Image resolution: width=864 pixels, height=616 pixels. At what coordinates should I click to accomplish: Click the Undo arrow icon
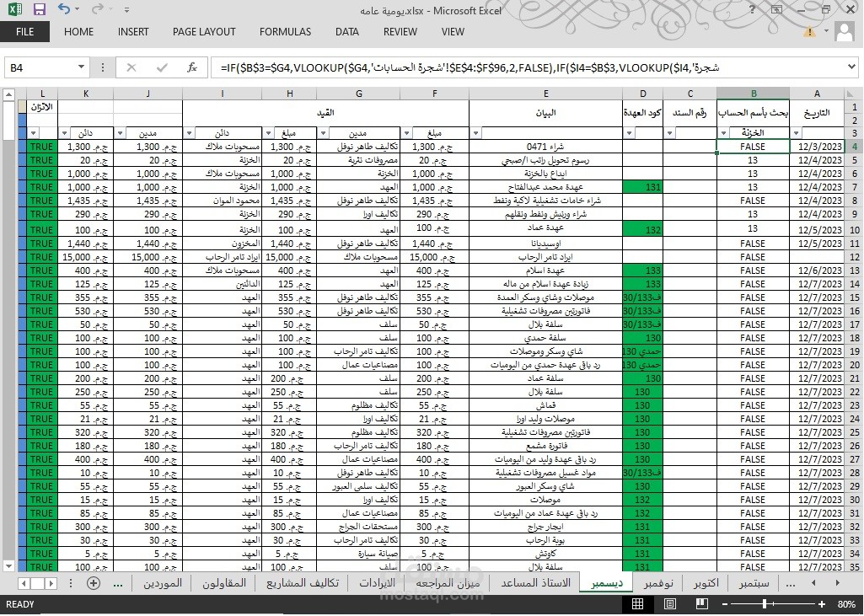tap(64, 8)
